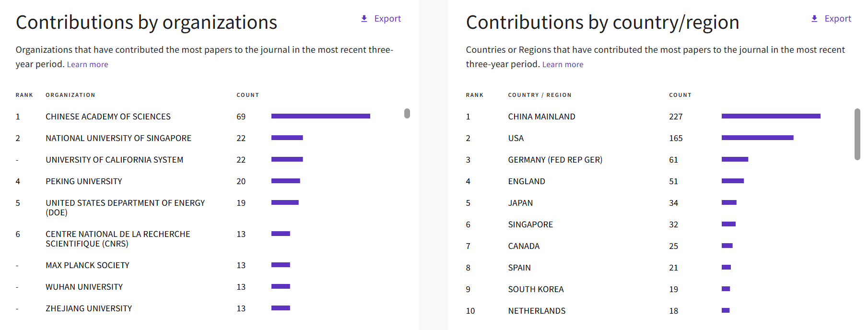The width and height of the screenshot is (868, 330).
Task: Select Spain country entry
Action: pos(519,268)
